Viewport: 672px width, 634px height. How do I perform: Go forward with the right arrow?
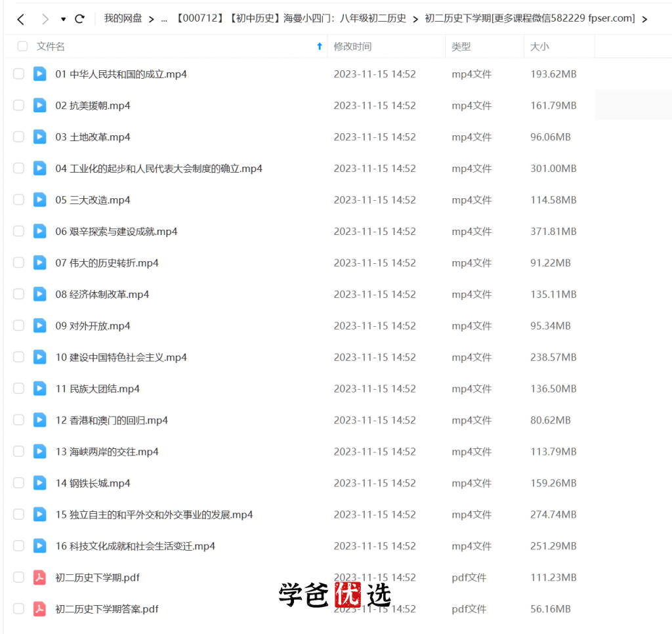[45, 19]
